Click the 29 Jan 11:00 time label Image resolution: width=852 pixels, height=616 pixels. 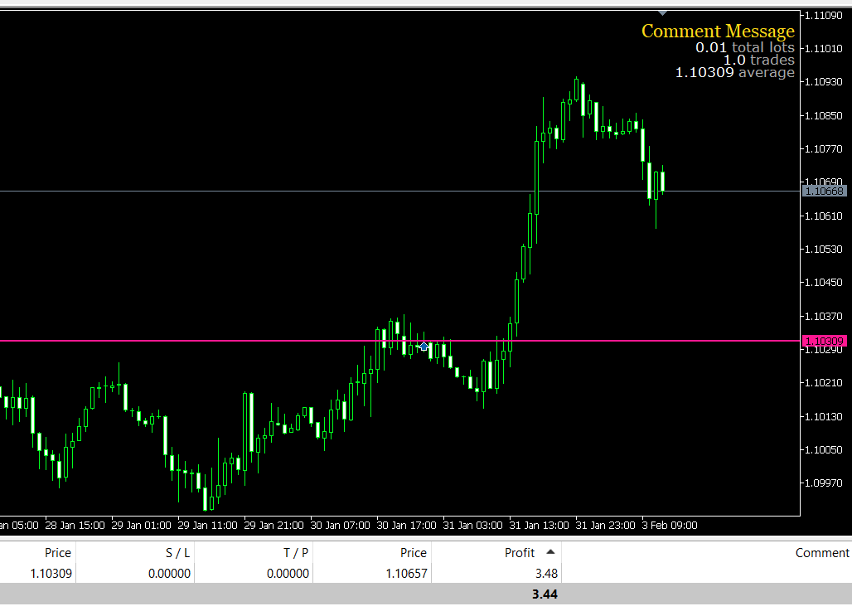point(207,525)
